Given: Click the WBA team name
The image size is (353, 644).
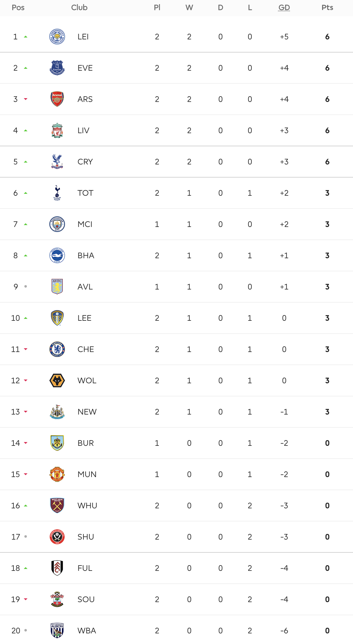Looking at the screenshot, I should pos(87,631).
